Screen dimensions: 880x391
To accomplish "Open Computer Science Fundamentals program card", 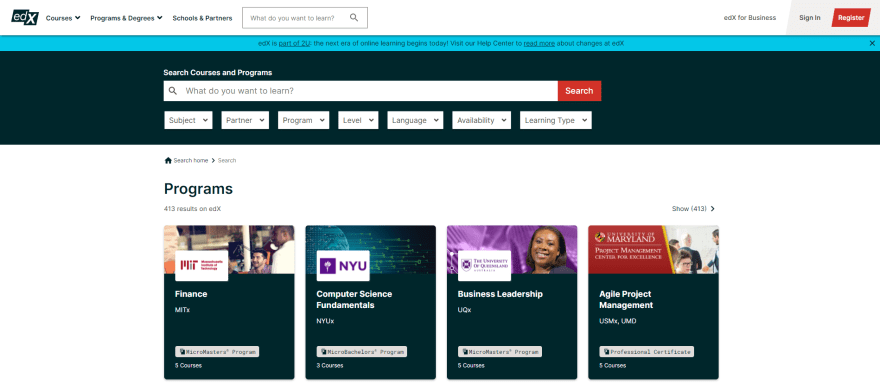I will [370, 302].
